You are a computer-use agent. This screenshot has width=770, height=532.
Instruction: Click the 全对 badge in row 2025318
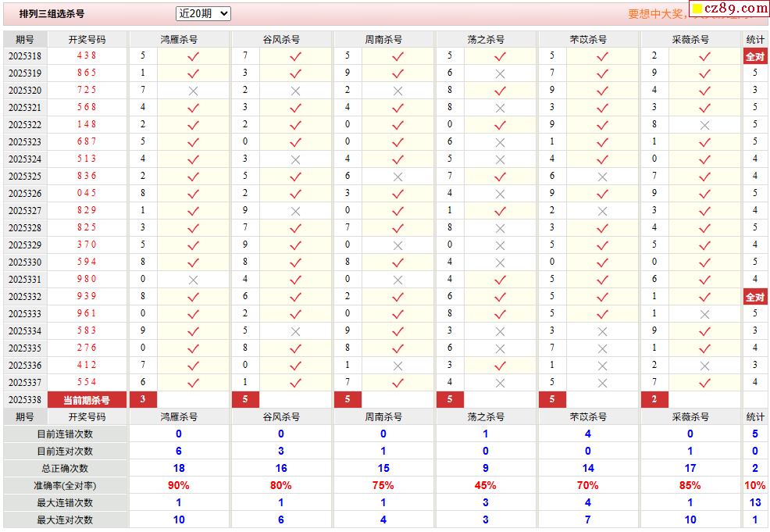(755, 56)
